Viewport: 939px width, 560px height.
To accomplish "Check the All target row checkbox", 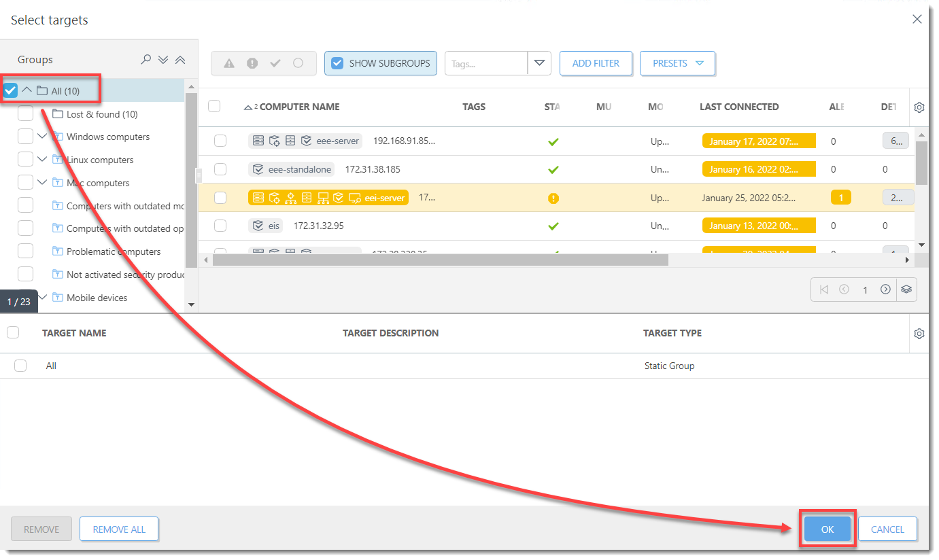I will (20, 366).
